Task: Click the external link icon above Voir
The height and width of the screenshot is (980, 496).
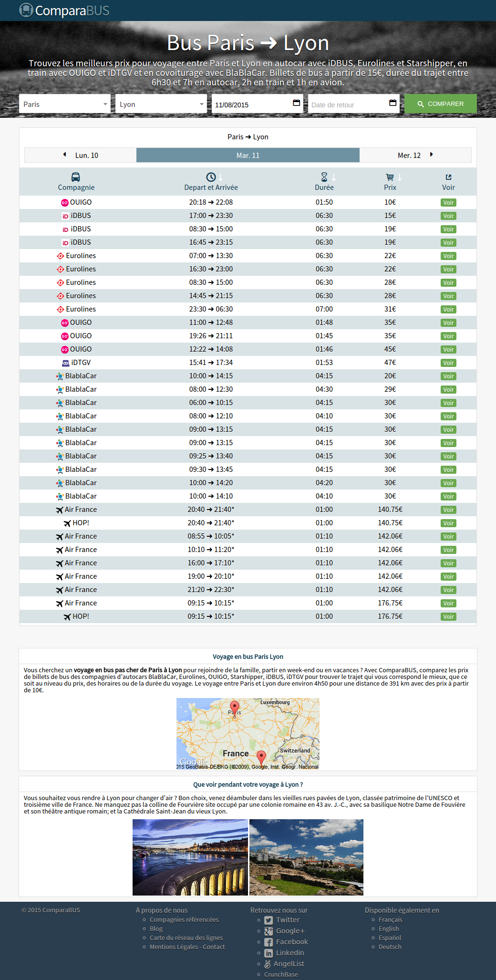Action: tap(448, 177)
